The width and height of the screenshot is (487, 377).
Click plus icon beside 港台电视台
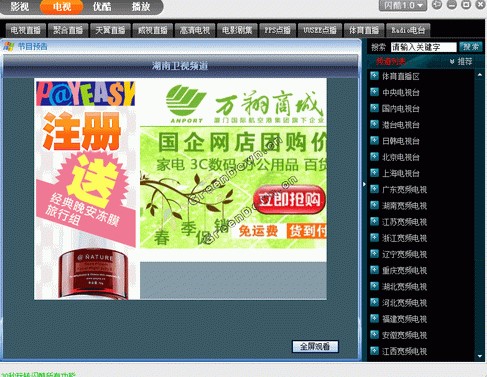(x=374, y=124)
